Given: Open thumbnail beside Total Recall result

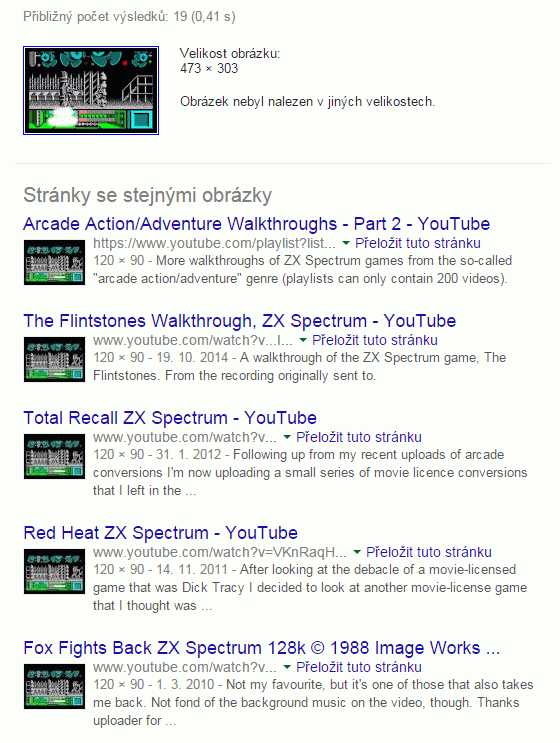Looking at the screenshot, I should tap(54, 456).
